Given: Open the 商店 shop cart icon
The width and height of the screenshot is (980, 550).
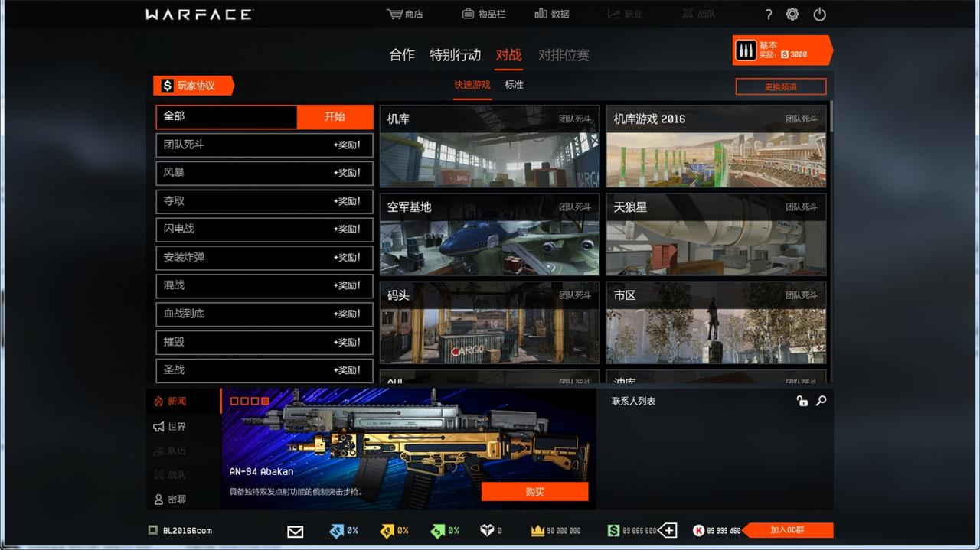Looking at the screenshot, I should tap(395, 14).
